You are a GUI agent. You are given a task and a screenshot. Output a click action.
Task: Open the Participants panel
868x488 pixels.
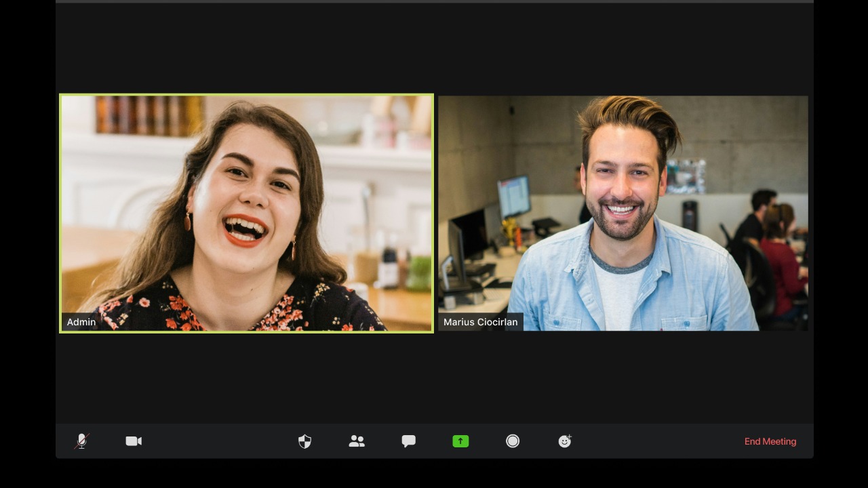[x=357, y=441]
